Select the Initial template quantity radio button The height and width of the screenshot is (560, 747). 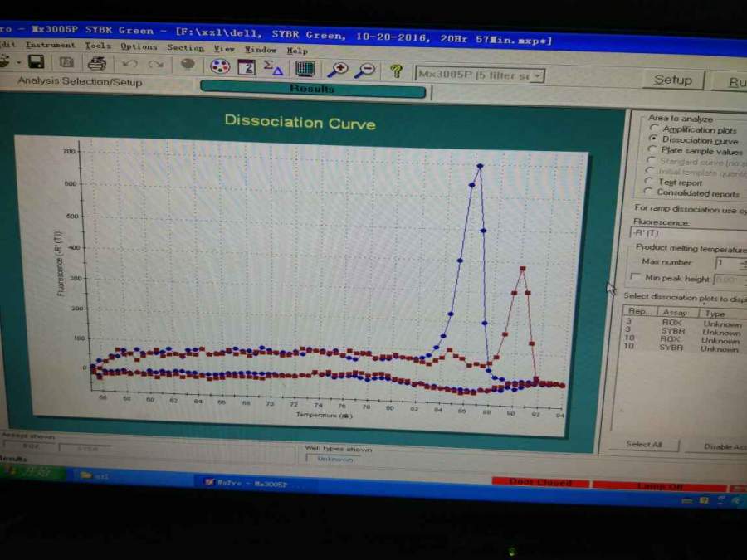coord(650,170)
